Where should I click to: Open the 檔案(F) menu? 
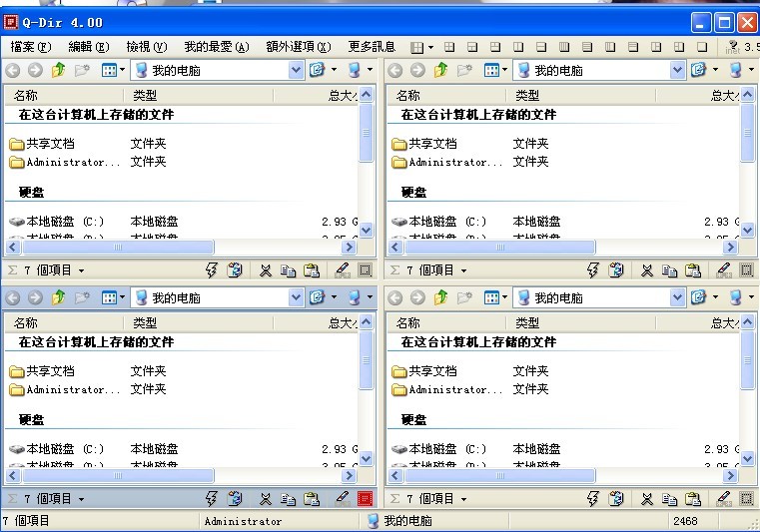(x=31, y=47)
